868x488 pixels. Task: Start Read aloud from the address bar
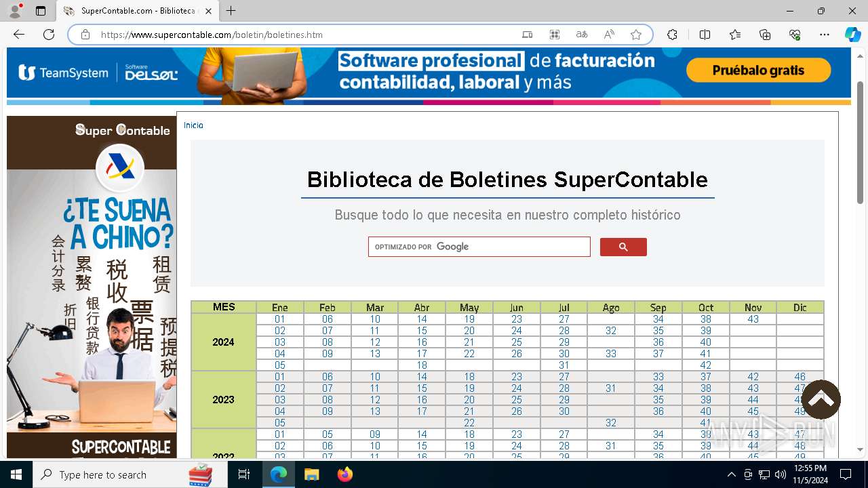(609, 35)
